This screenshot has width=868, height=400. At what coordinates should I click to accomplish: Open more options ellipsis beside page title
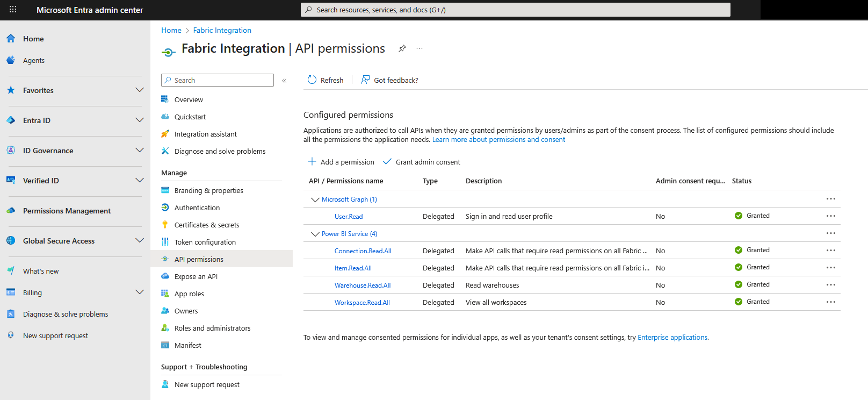tap(419, 48)
